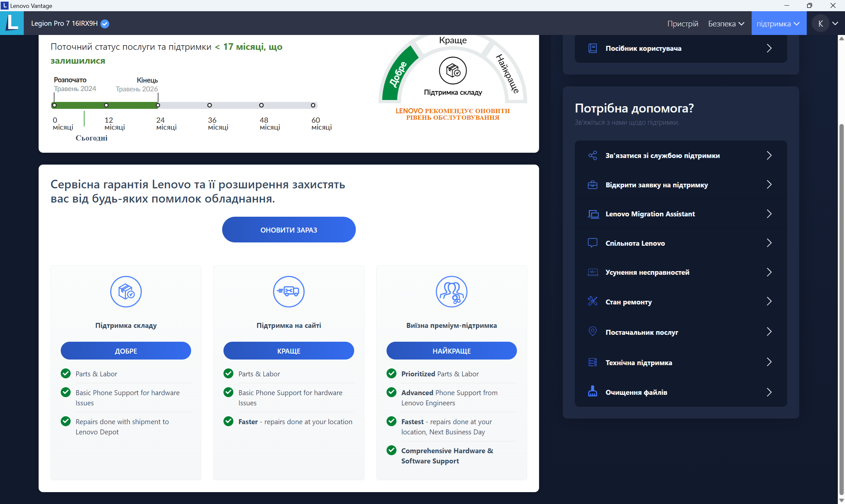
Task: Click the НАЙКРАЩЕ plan button
Action: [451, 351]
